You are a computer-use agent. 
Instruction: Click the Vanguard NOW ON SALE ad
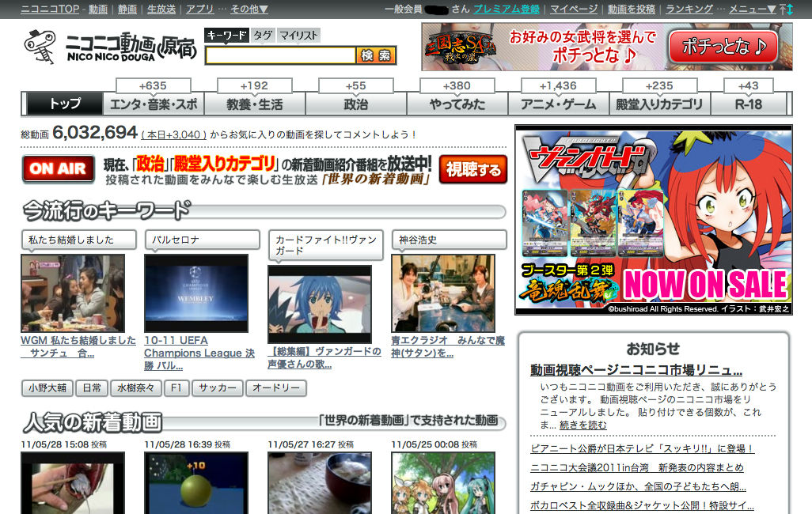pyautogui.click(x=654, y=220)
